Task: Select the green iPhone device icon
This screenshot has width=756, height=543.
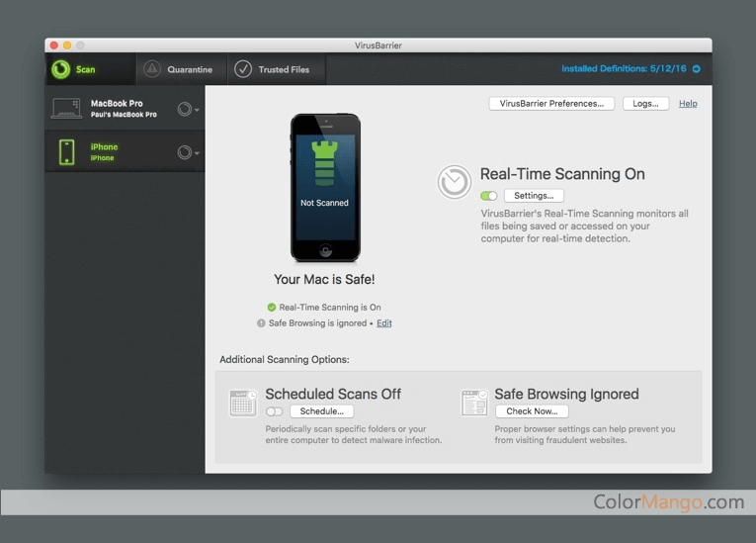Action: [x=66, y=151]
